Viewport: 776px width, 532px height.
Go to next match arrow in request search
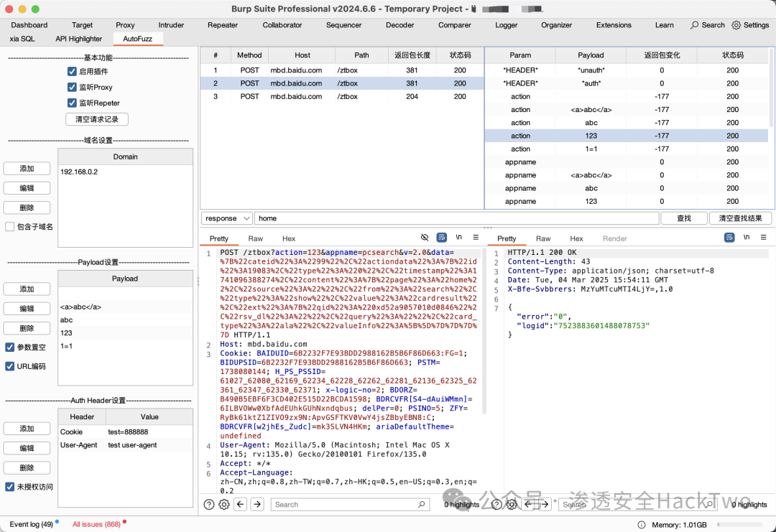(257, 504)
